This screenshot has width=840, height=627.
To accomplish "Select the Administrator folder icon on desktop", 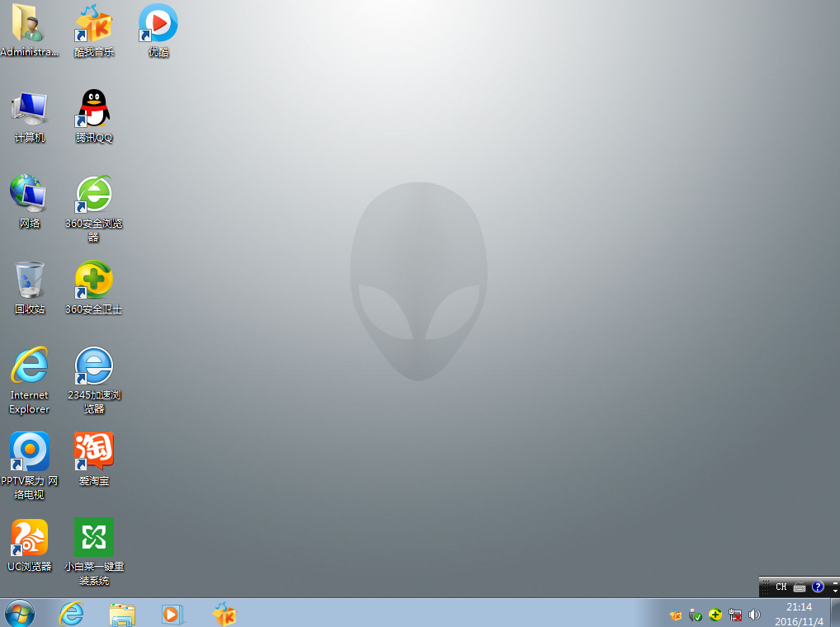I will [30, 30].
